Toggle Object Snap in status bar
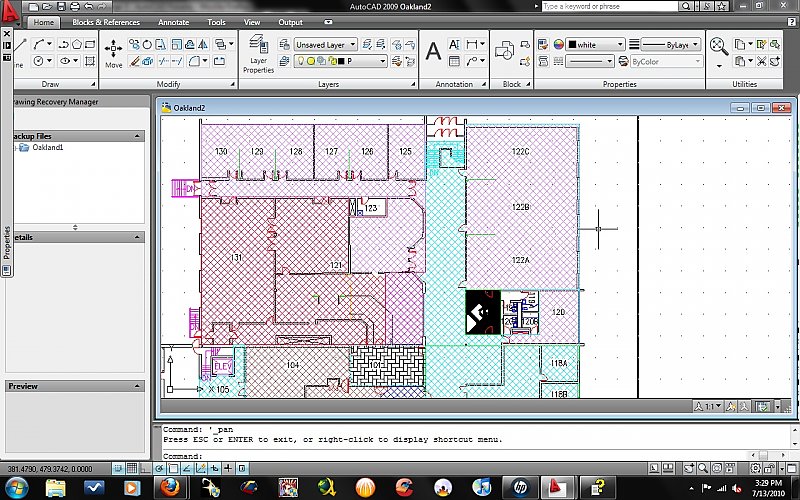This screenshot has width=800, height=500. (174, 468)
